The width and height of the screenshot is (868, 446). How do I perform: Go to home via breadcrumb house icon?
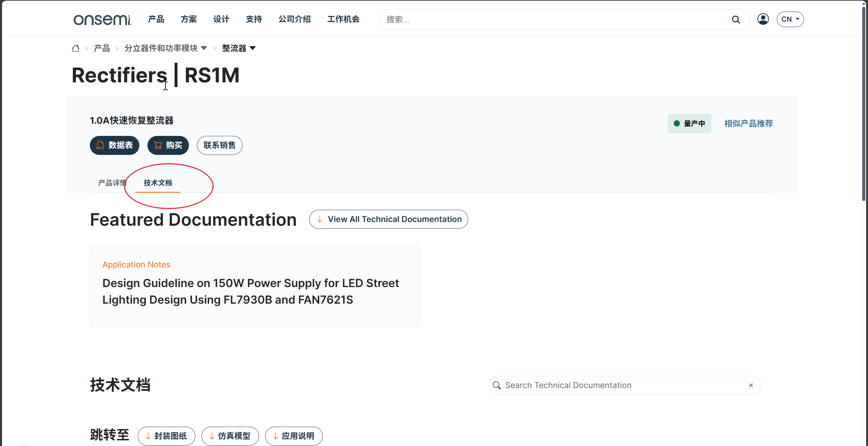coord(76,48)
